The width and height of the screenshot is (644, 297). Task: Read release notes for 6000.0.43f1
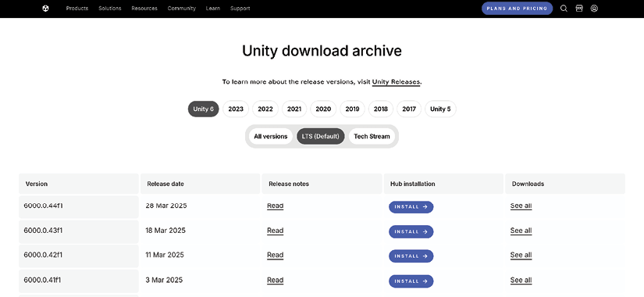pos(276,231)
